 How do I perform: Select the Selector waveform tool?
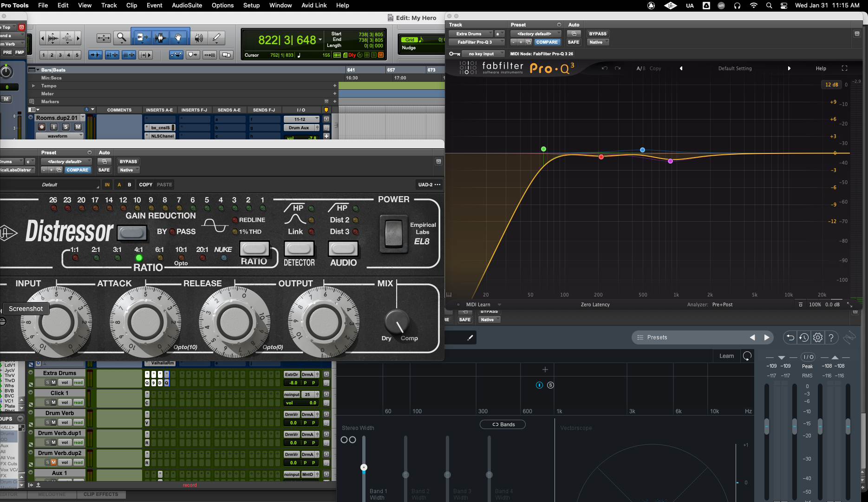(x=161, y=38)
